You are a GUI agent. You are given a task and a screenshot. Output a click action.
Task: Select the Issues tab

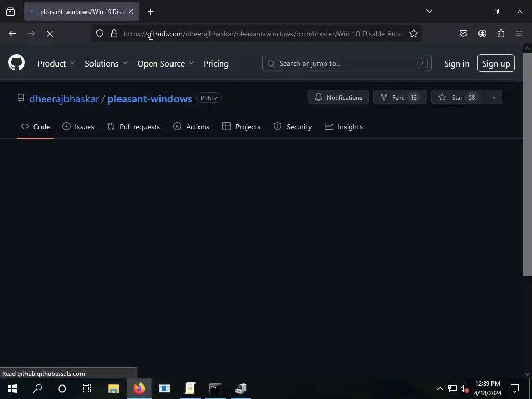pyautogui.click(x=78, y=127)
